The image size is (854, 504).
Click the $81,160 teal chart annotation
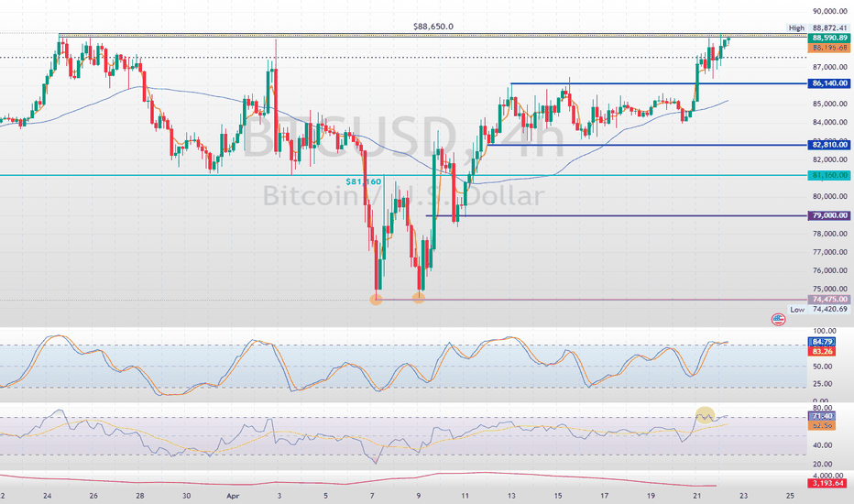[363, 181]
